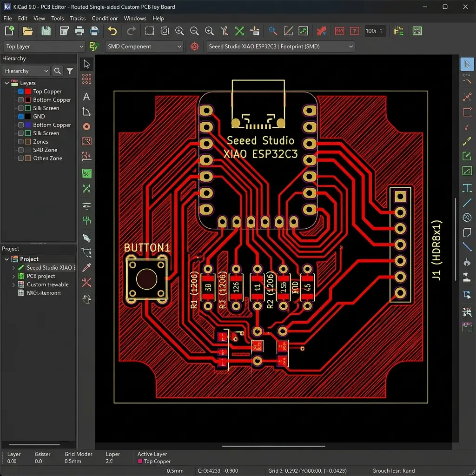The width and height of the screenshot is (476, 476).
Task: Select the eyedropper tool
Action: coord(86,267)
